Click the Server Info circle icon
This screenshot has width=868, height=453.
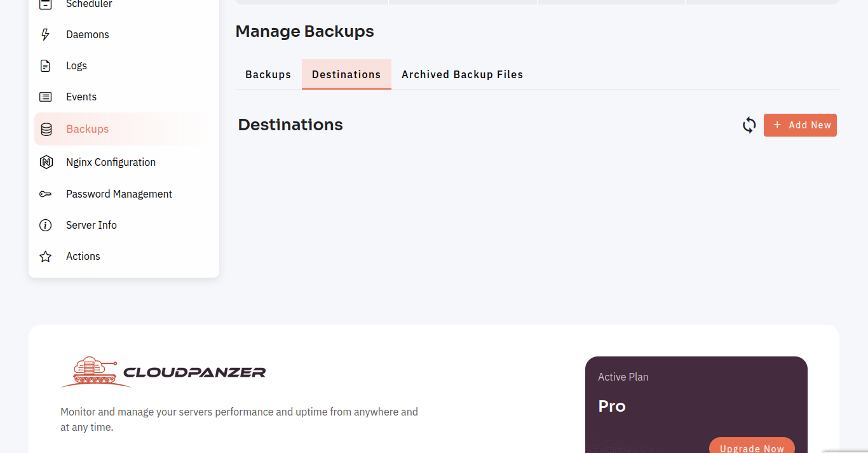click(46, 225)
